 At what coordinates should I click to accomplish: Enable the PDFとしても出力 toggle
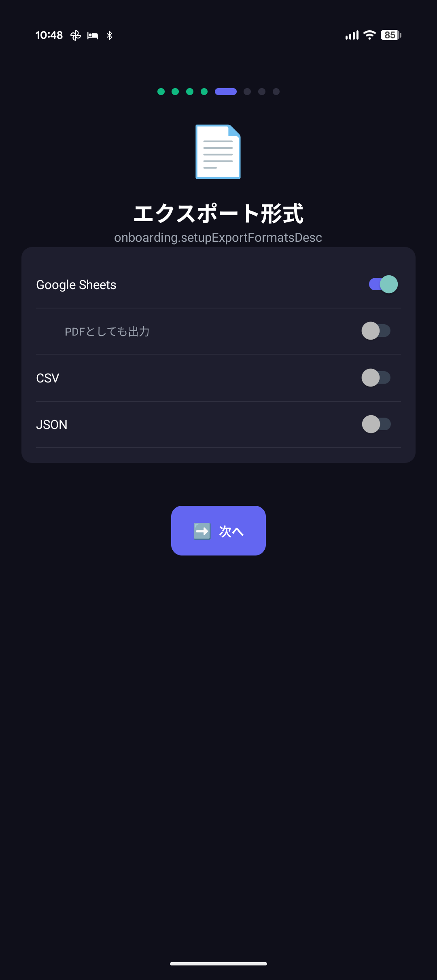click(x=376, y=331)
